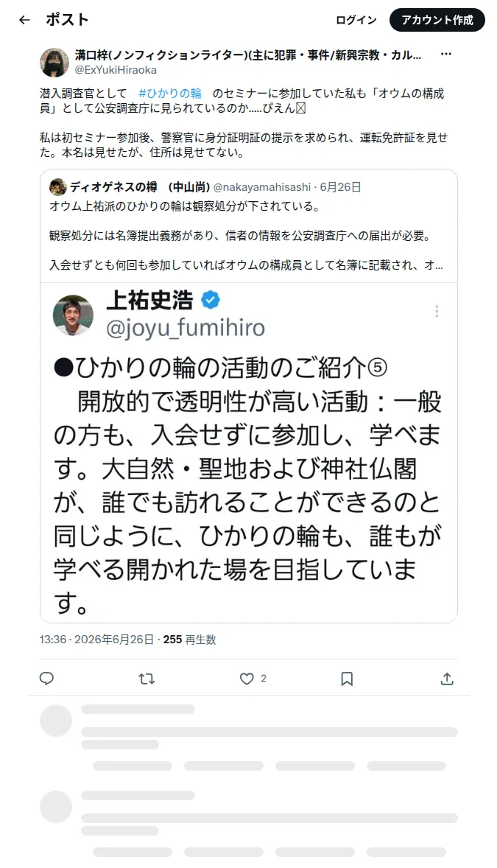Click the アカウント作成 button
Image resolution: width=497 pixels, height=868 pixels.
[x=437, y=20]
